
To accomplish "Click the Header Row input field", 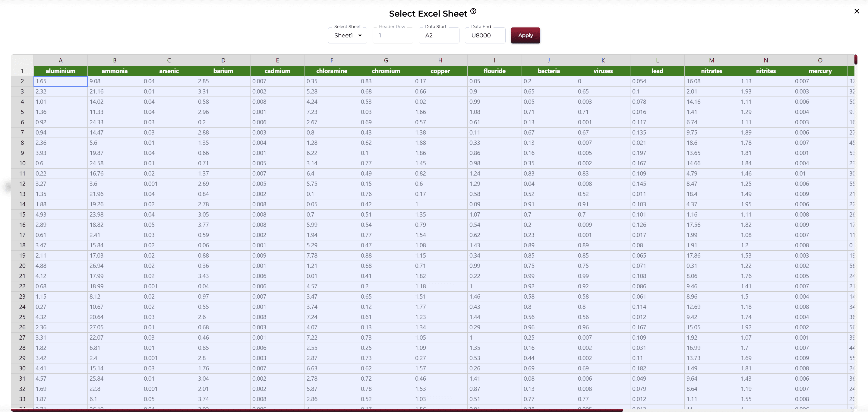I will pos(393,35).
